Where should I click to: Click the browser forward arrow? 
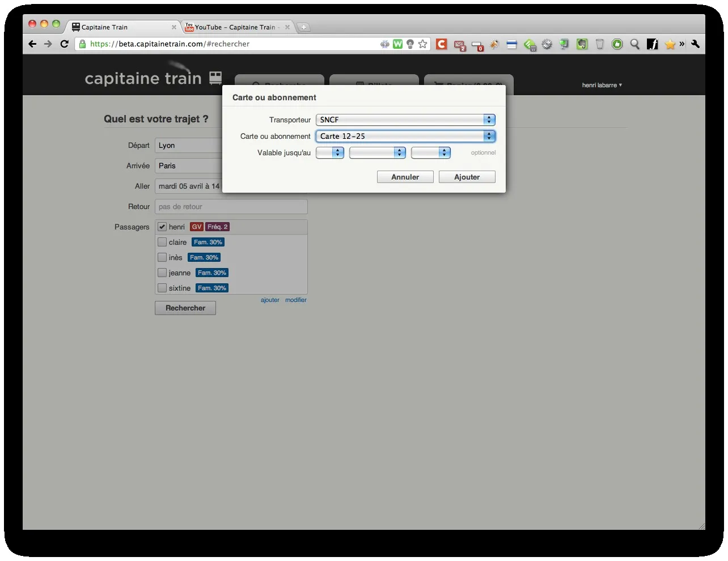click(x=48, y=44)
